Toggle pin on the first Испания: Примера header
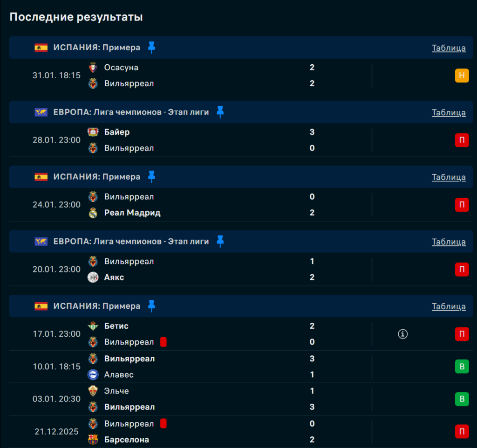 point(151,47)
